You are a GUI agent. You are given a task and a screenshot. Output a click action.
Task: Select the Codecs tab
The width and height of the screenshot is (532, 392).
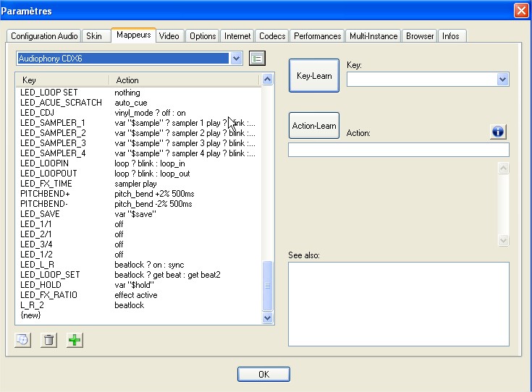pos(272,36)
